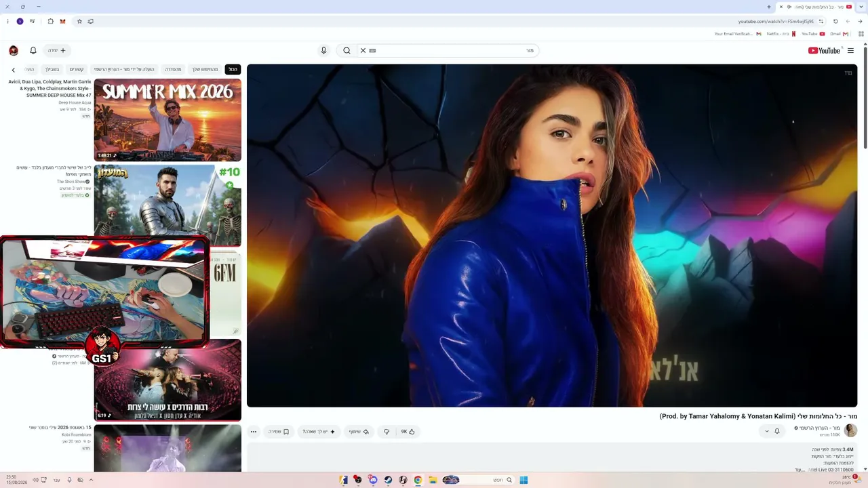Open the YouTube bookmark in bookmarks bar

pyautogui.click(x=813, y=34)
